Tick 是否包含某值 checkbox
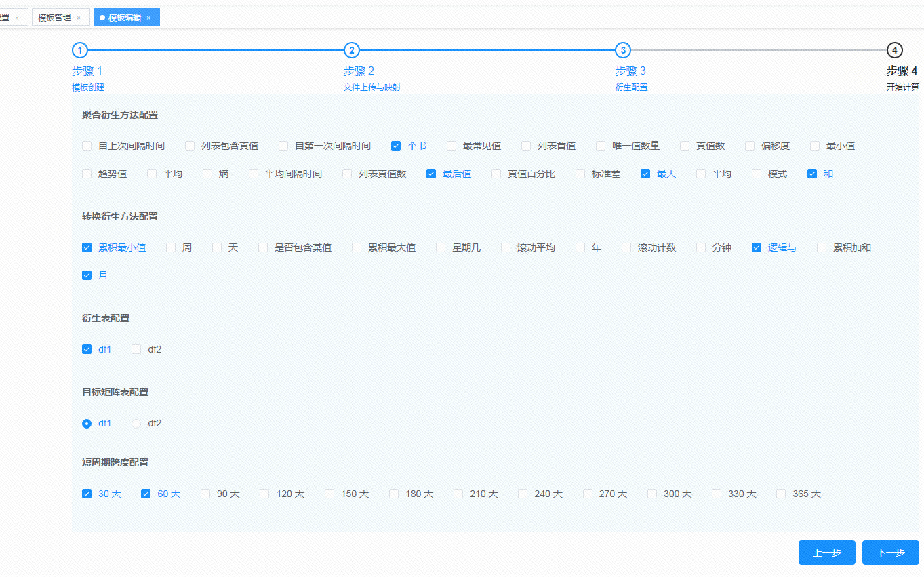Viewport: 924px width, 577px height. point(263,247)
